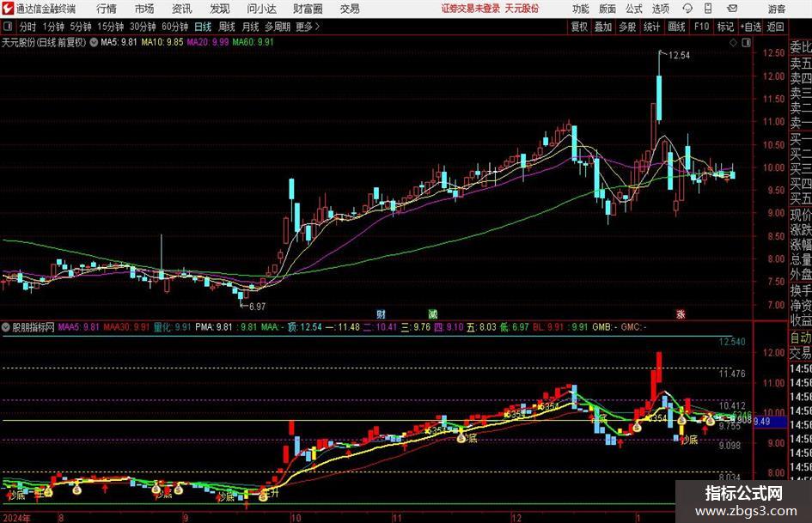
Task: Expand the MA indicator dropdown beside 天元股份
Action: [x=94, y=42]
